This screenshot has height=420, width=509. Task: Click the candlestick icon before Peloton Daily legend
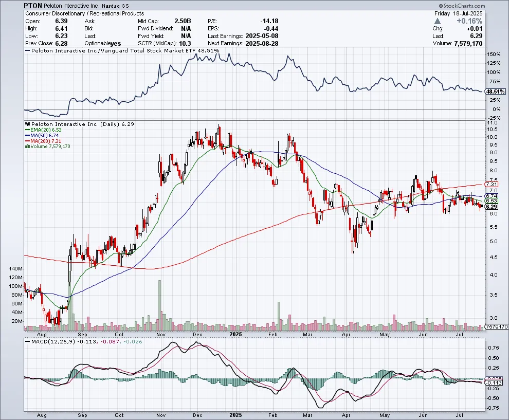point(28,124)
